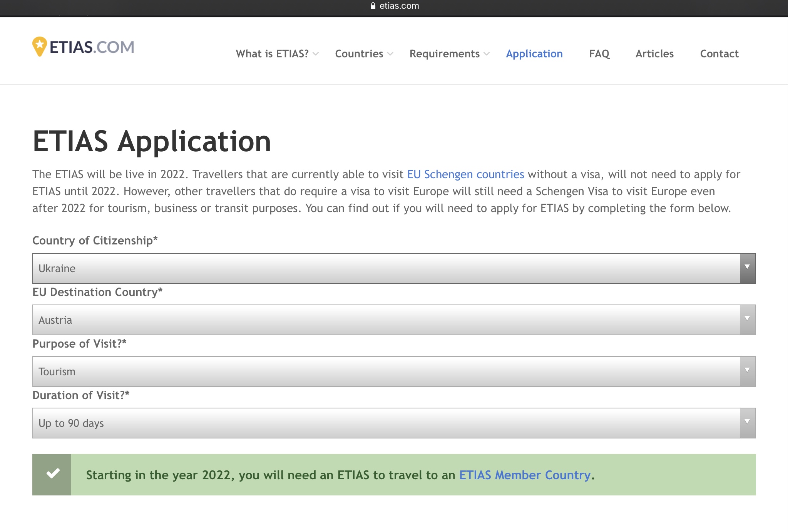Click arrow button of Country of Citizenship dropdown
Image resolution: width=788 pixels, height=532 pixels.
[x=747, y=268]
